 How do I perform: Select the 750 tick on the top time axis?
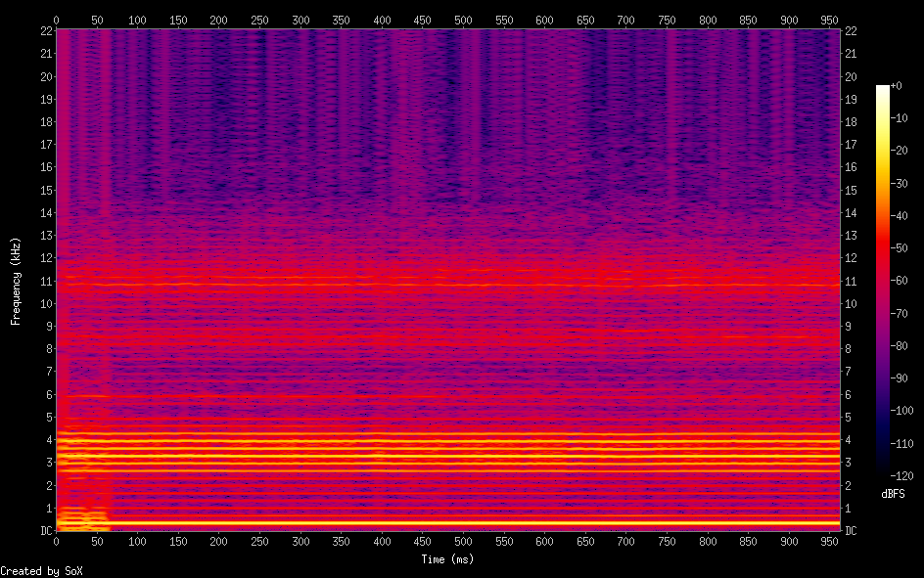[x=668, y=20]
